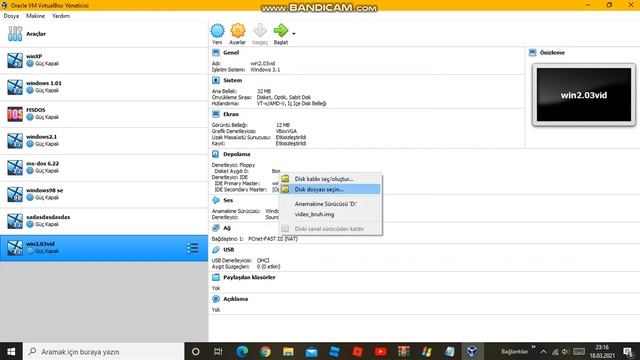Screen dimensions: 640x360
Task: Open Task View in taskbar
Action: tap(218, 351)
